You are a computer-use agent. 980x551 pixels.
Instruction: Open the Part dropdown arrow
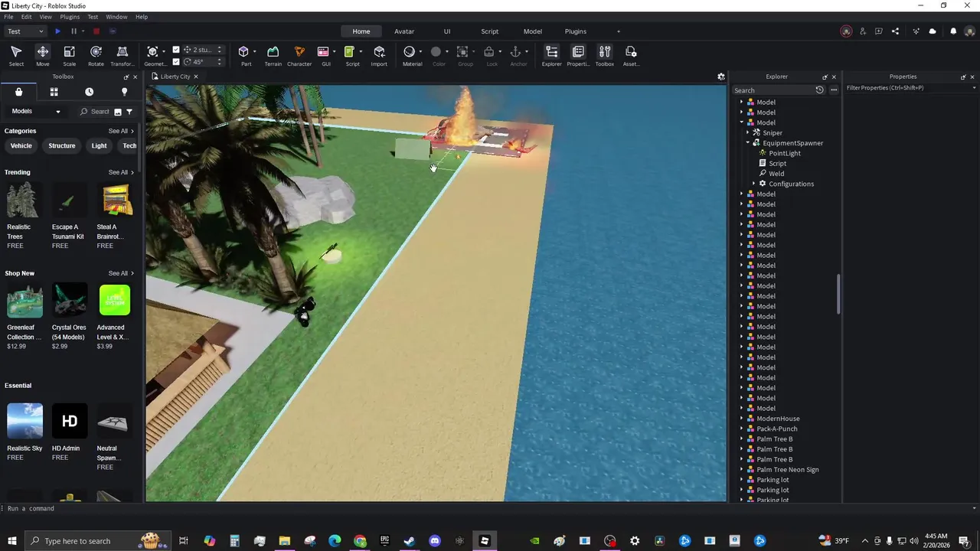pos(254,52)
